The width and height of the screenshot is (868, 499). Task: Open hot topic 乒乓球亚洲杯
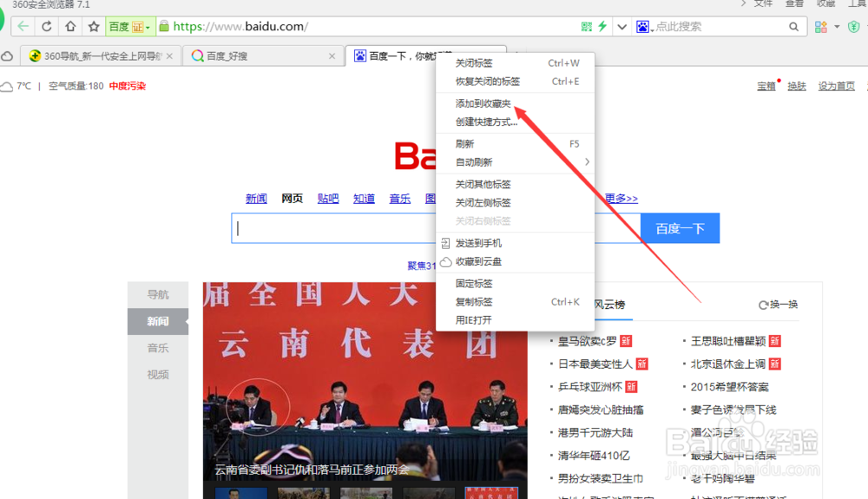(x=590, y=387)
